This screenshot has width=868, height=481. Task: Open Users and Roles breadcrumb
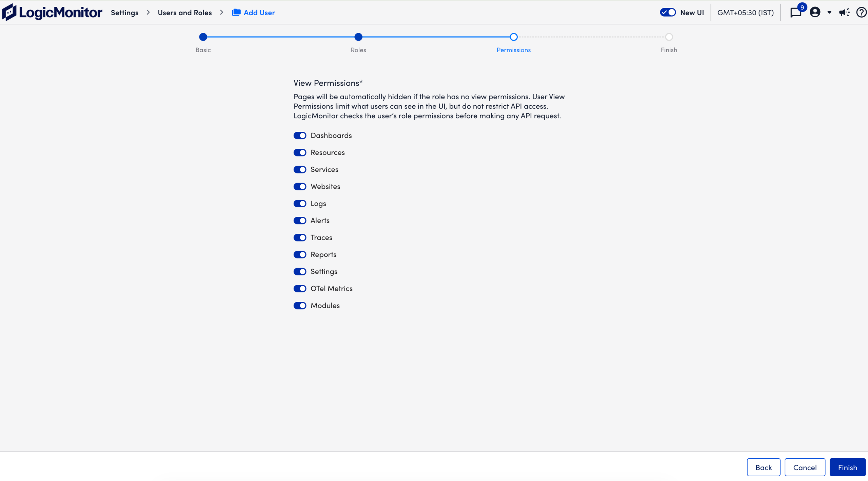[185, 13]
